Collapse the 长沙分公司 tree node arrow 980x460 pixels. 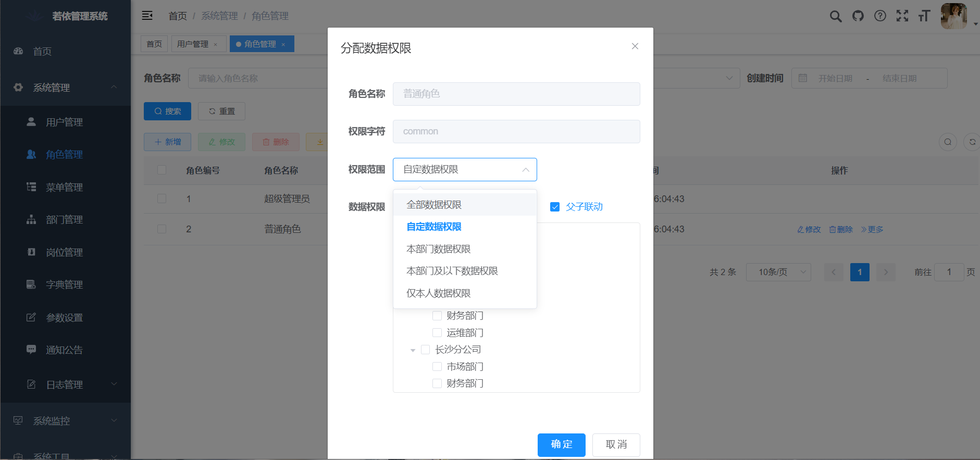[413, 350]
